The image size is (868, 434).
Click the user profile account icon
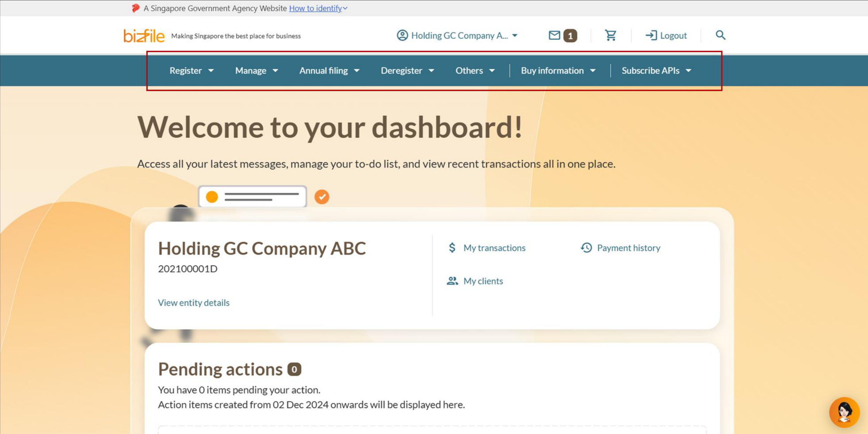pyautogui.click(x=402, y=35)
